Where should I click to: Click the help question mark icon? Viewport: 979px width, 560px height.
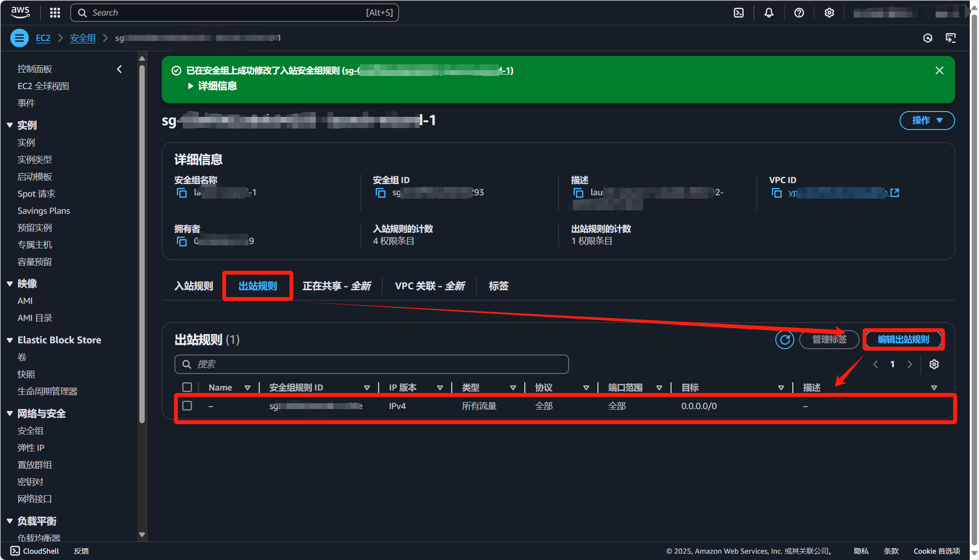(x=799, y=13)
